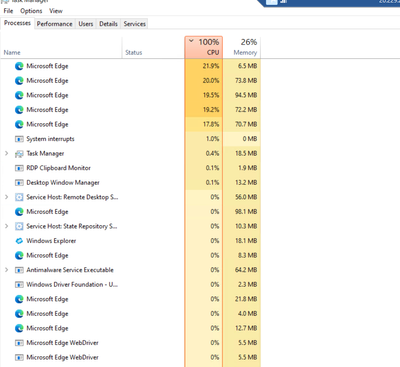400x367 pixels.
Task: Select the Task Manager process icon
Action: coord(19,154)
